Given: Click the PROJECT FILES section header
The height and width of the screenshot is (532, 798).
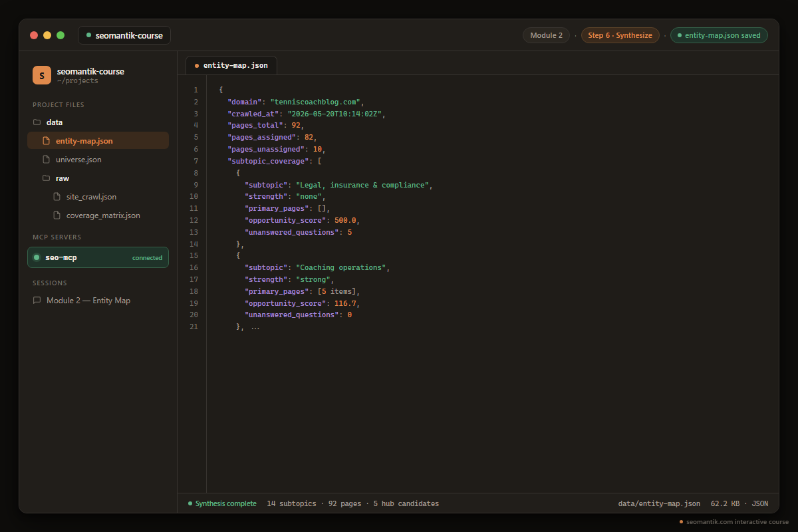Looking at the screenshot, I should tap(59, 104).
